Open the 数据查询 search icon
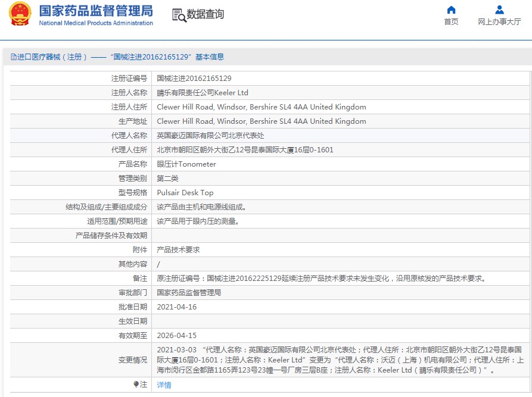Image resolution: width=532 pixels, height=397 pixels. click(179, 15)
